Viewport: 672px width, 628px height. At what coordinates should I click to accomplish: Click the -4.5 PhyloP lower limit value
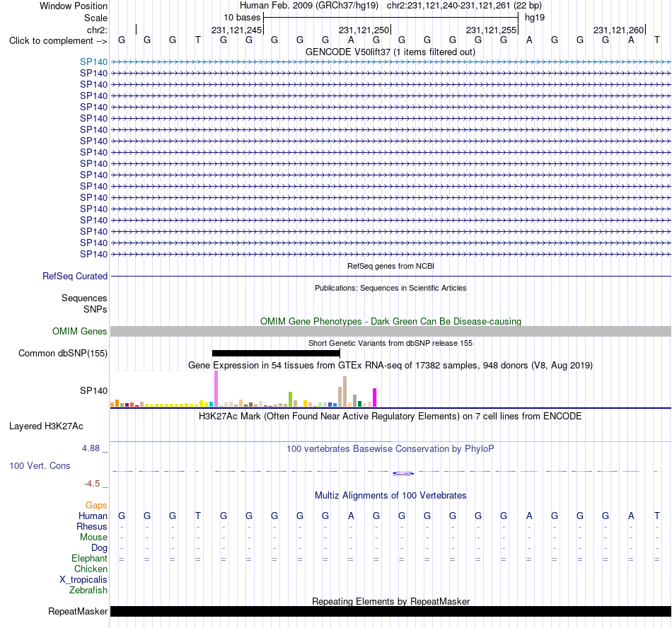coord(92,484)
